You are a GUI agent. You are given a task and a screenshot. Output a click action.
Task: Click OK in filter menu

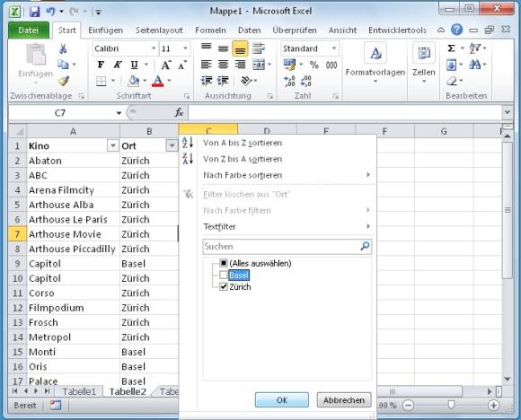[x=282, y=400]
